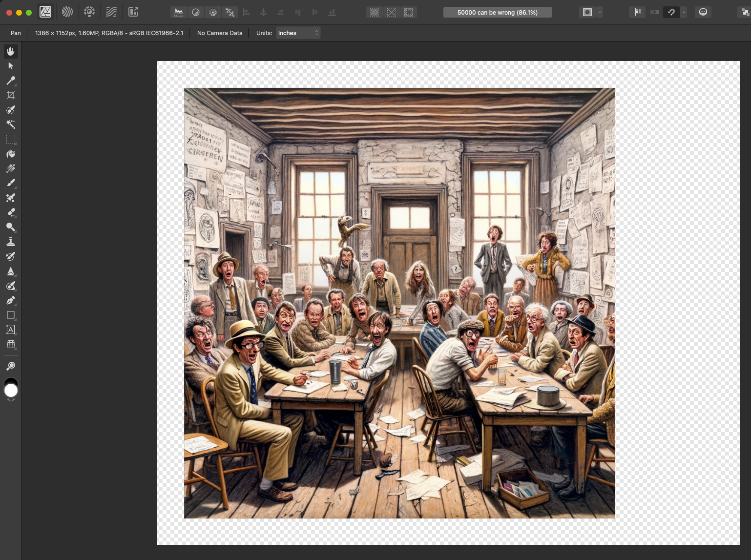Select the Clone stamp tool

coord(11,242)
